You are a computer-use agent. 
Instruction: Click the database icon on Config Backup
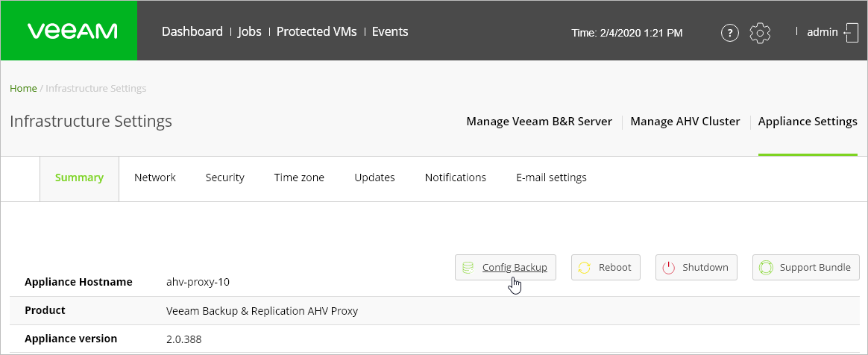[x=468, y=268]
